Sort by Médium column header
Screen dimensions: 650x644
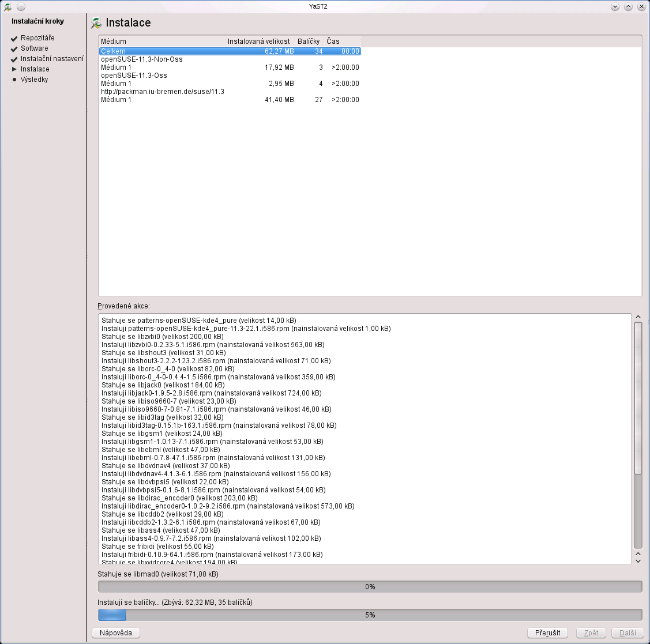click(162, 42)
